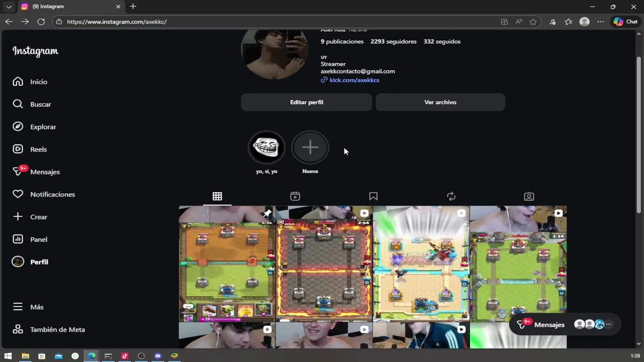The width and height of the screenshot is (644, 362).
Task: Click the page vertical scrollbar
Action: click(x=639, y=135)
